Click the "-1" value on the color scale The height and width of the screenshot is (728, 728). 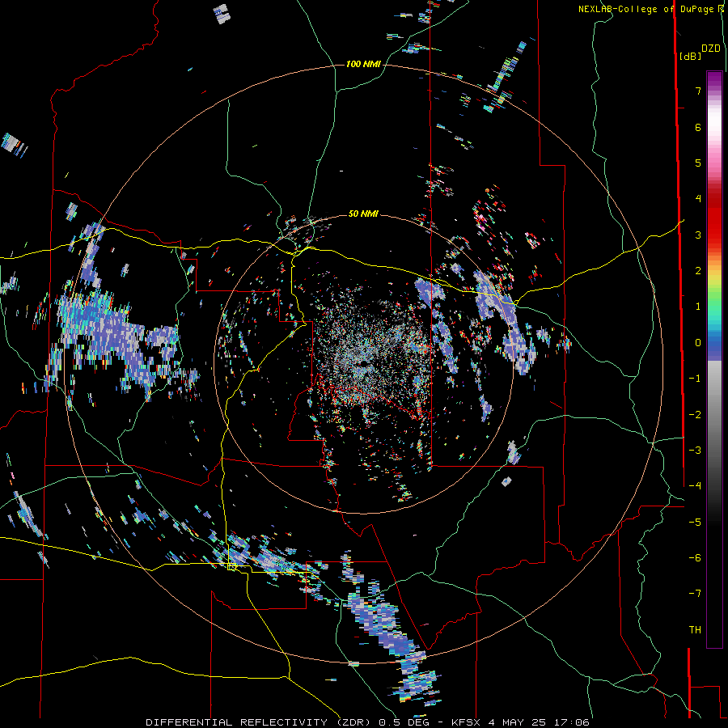(x=695, y=379)
